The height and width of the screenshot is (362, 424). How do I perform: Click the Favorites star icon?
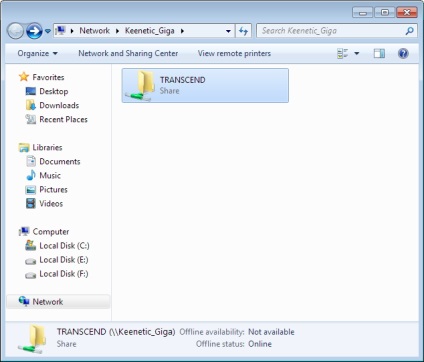point(24,77)
